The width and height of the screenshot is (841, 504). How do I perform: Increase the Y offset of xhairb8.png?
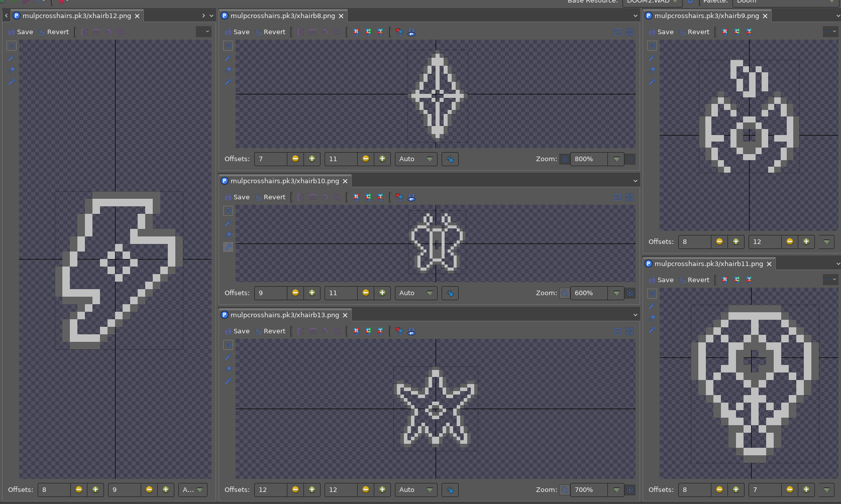382,159
